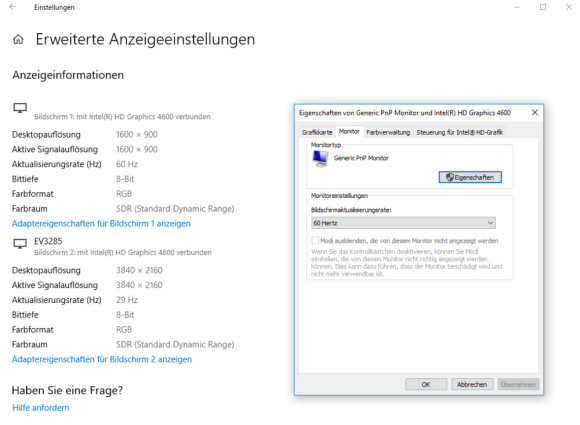Click the back arrow in Einstellungen
580x425 pixels.
[13, 7]
